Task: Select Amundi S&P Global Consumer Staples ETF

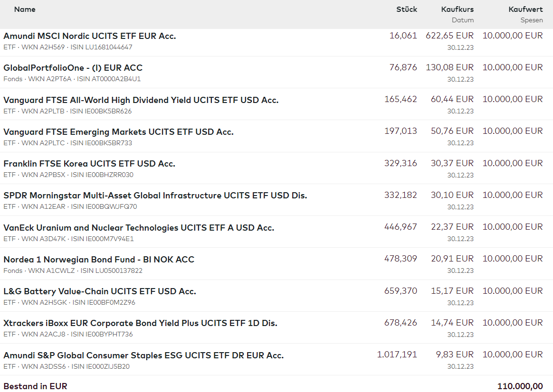Action: point(143,355)
